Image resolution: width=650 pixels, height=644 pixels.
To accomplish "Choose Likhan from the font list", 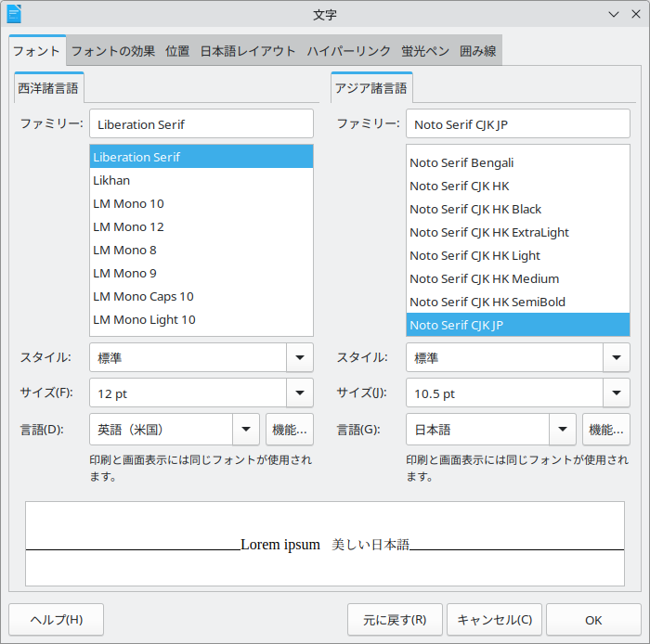I will [x=201, y=180].
